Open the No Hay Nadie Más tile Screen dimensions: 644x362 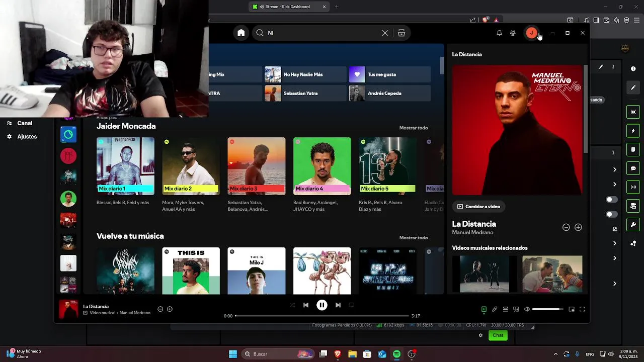(305, 74)
